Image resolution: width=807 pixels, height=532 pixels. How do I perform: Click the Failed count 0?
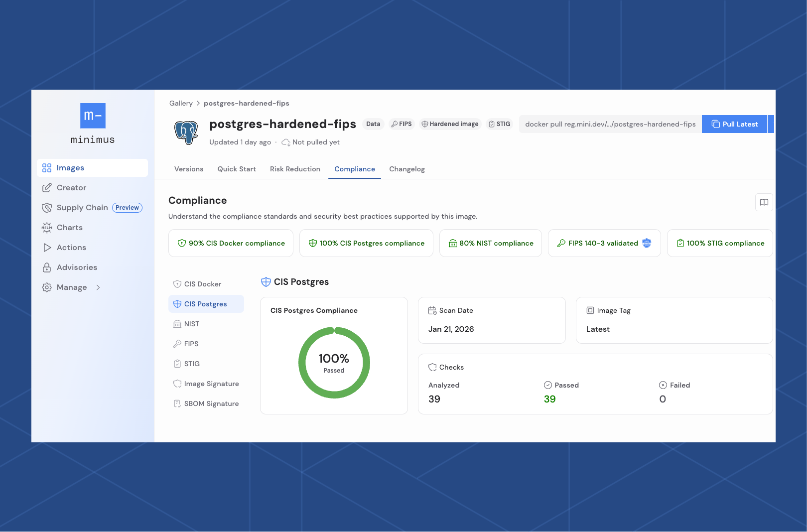pos(663,399)
